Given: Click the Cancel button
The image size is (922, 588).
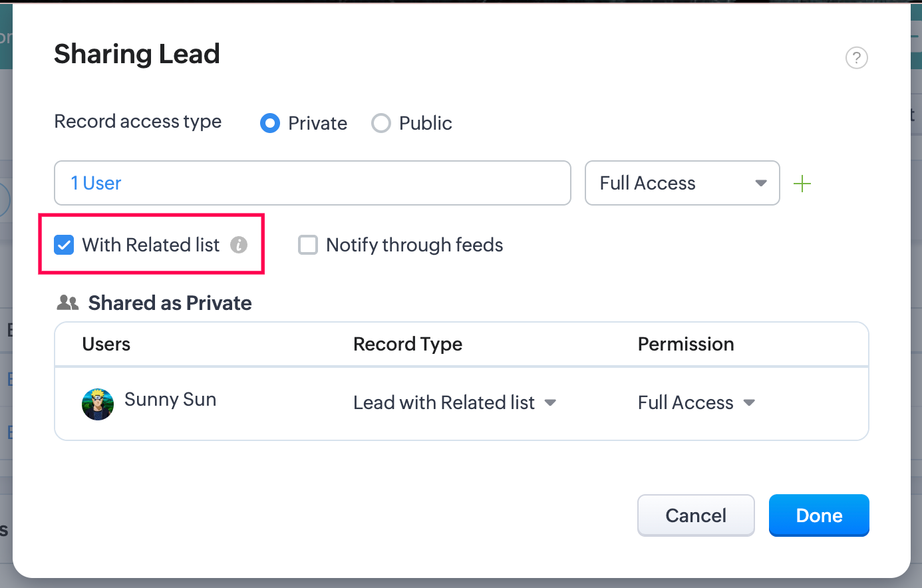Looking at the screenshot, I should click(696, 515).
